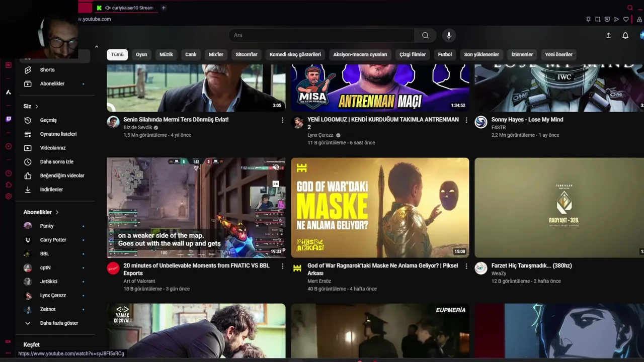The height and width of the screenshot is (362, 644).
Task: Open the Panky subscription channel
Action: pos(47,226)
